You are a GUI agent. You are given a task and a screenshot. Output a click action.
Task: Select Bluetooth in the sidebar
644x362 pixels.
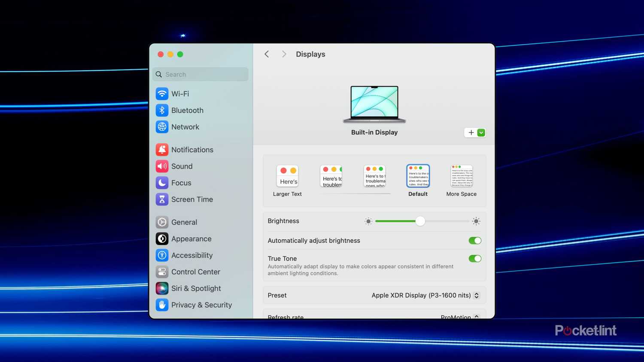(x=187, y=110)
